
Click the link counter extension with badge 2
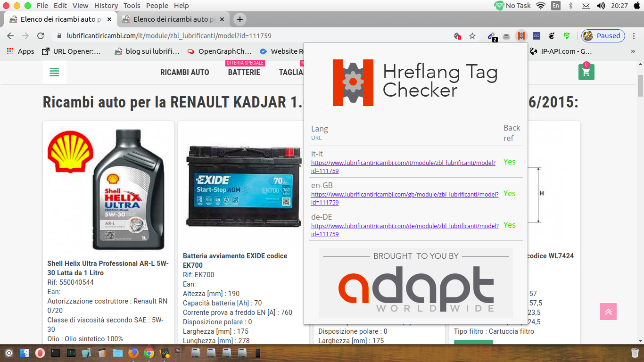492,36
